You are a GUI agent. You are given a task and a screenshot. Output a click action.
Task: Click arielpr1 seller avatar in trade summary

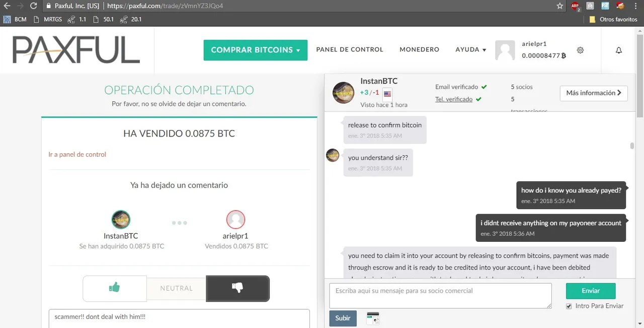(x=235, y=220)
